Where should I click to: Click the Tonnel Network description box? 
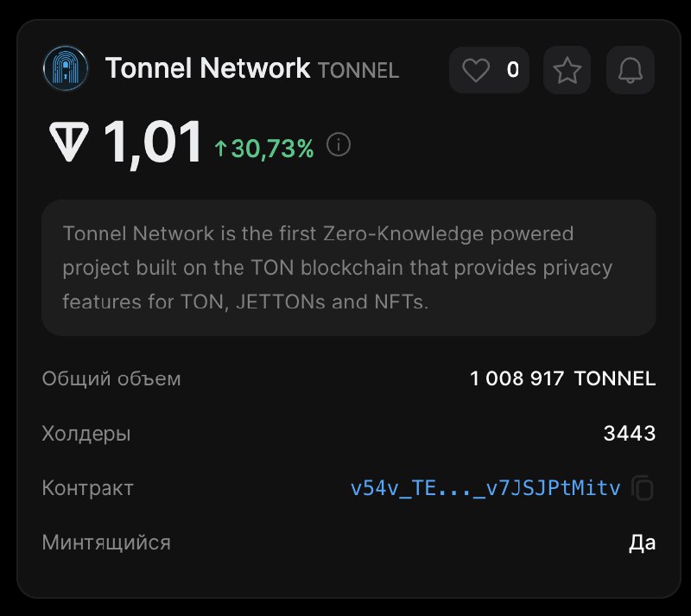click(349, 268)
